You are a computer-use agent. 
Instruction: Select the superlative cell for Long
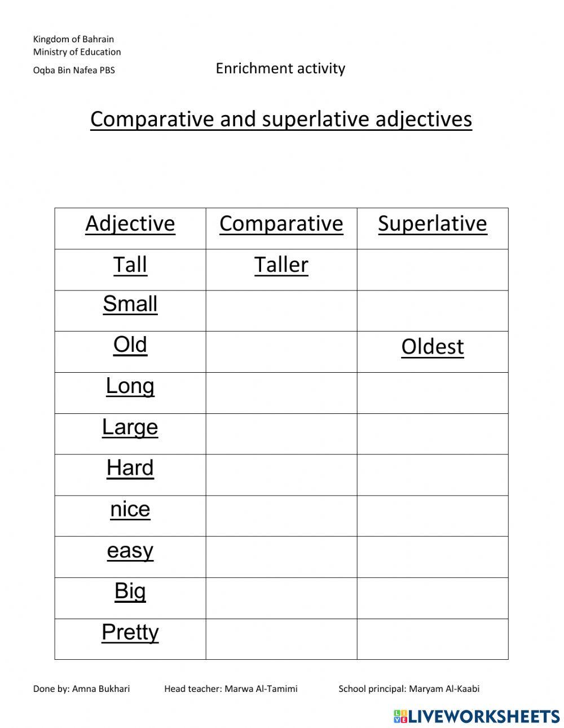433,393
